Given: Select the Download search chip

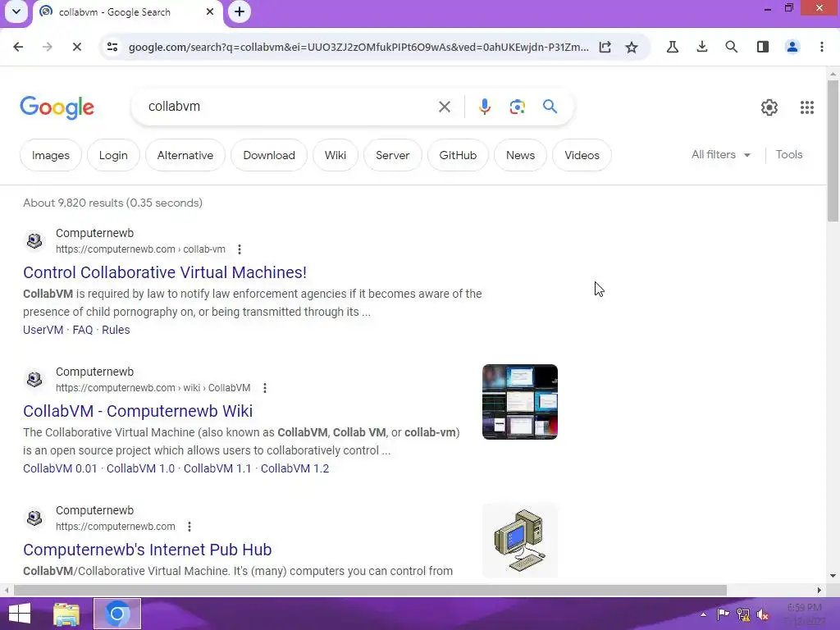Looking at the screenshot, I should click(x=269, y=155).
